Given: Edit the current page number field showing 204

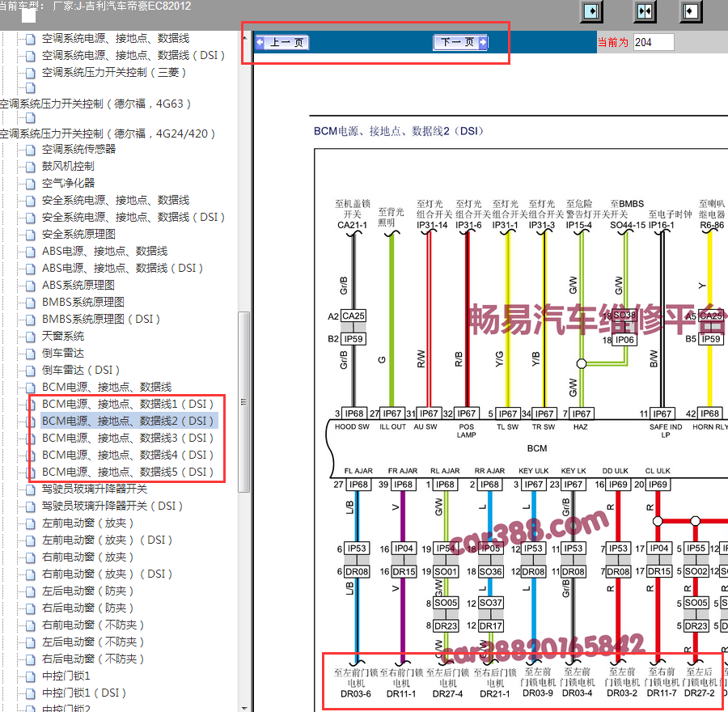Looking at the screenshot, I should coord(654,42).
